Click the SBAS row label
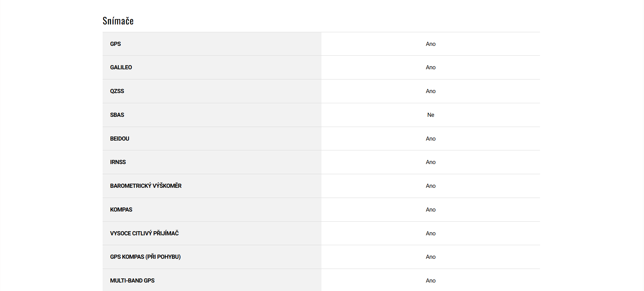Viewport: 644px width, 291px height. (117, 115)
